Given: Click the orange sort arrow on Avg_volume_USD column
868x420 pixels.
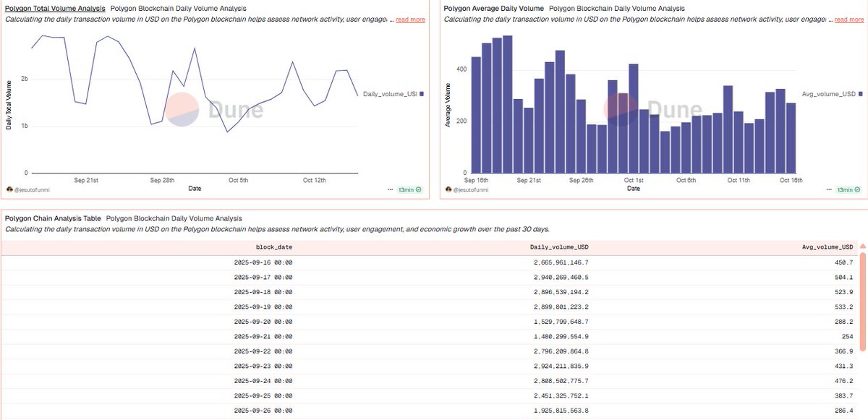Looking at the screenshot, I should pos(861,247).
